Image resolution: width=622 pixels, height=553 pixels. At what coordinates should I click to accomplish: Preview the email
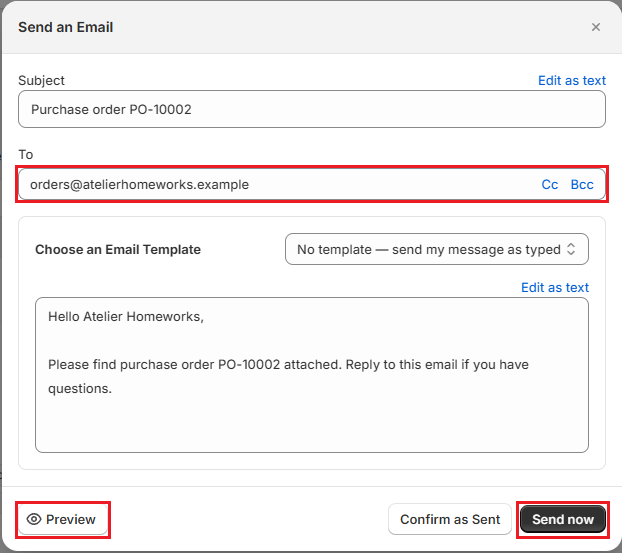click(63, 519)
